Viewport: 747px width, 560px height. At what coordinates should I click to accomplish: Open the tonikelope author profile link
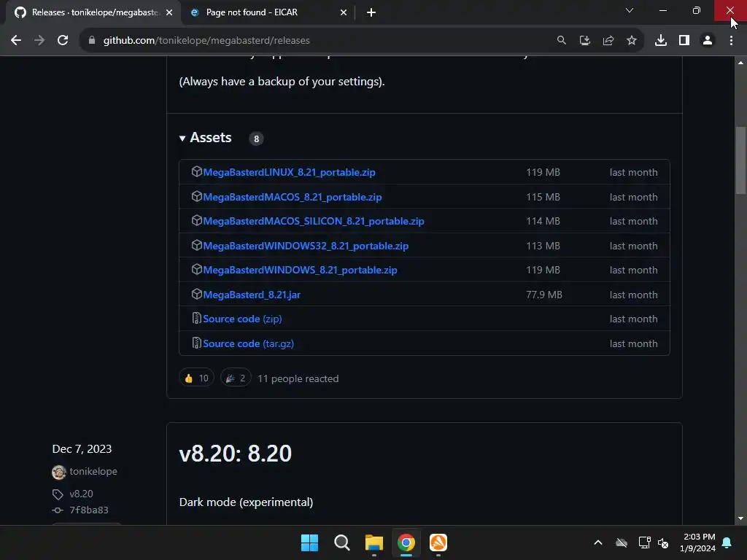click(x=93, y=472)
